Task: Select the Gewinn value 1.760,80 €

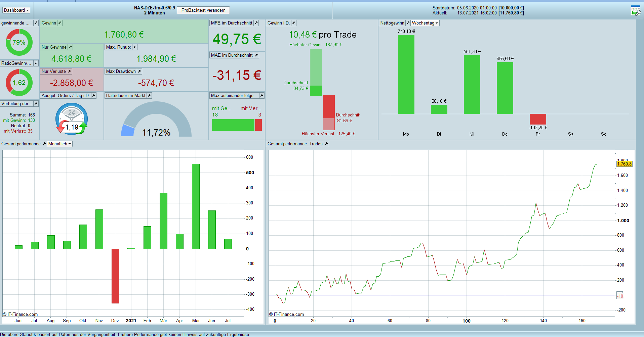Action: (x=124, y=35)
